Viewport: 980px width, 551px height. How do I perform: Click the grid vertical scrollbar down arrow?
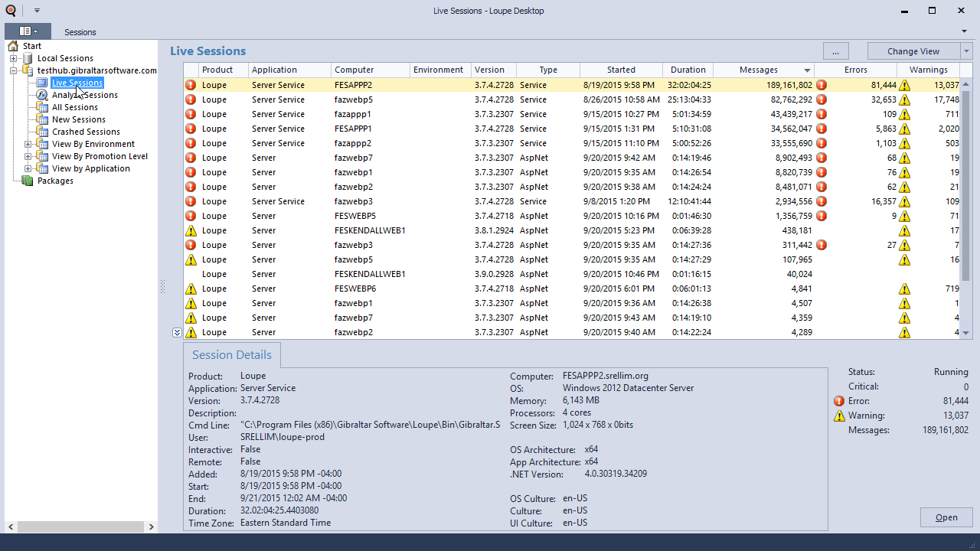[965, 333]
